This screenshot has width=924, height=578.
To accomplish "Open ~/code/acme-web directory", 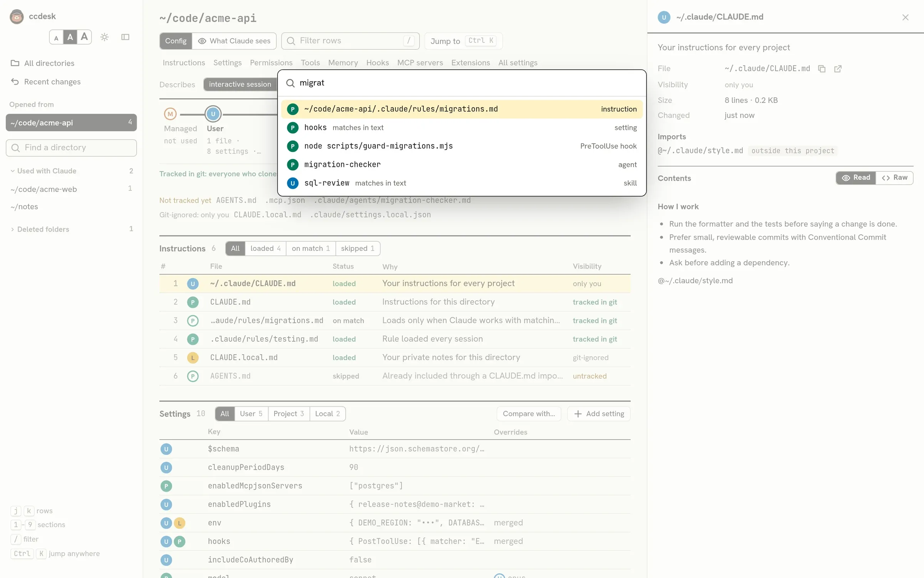I will (x=71, y=189).
